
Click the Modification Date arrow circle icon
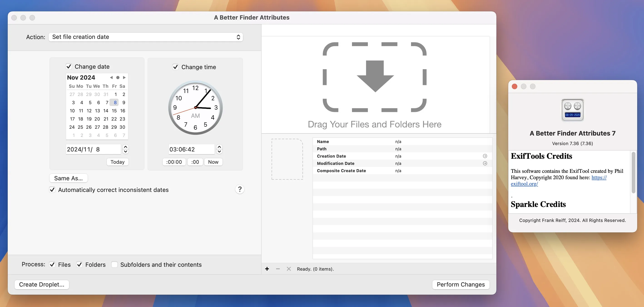tap(485, 163)
